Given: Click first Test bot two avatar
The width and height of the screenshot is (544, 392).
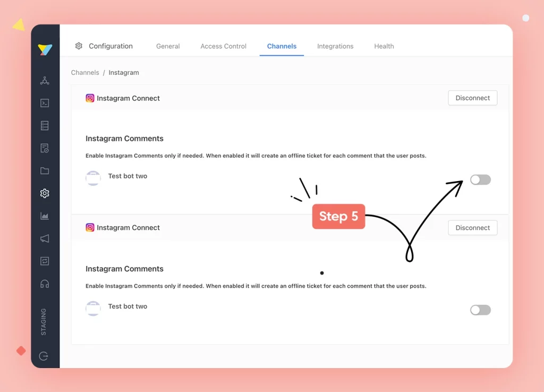Looking at the screenshot, I should 93,178.
